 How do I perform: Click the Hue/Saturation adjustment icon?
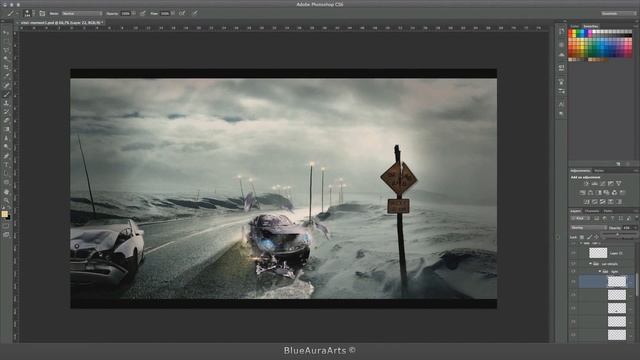[x=582, y=193]
